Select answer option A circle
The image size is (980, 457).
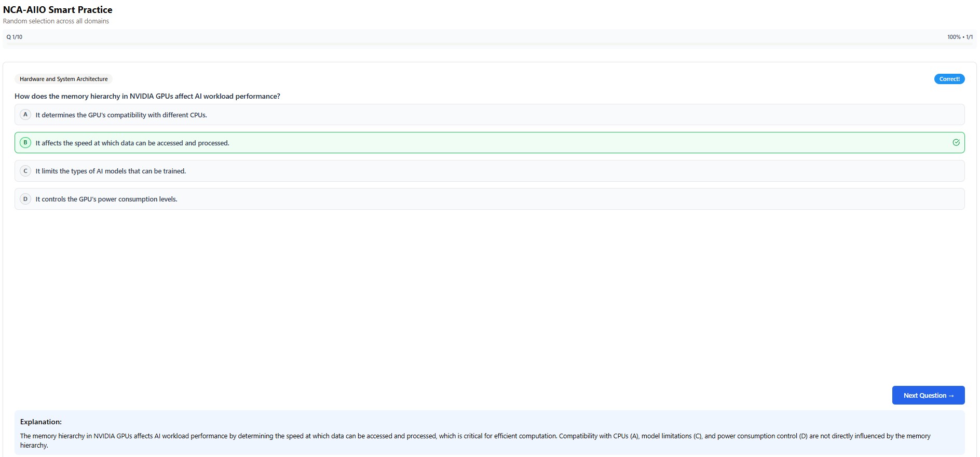point(25,114)
